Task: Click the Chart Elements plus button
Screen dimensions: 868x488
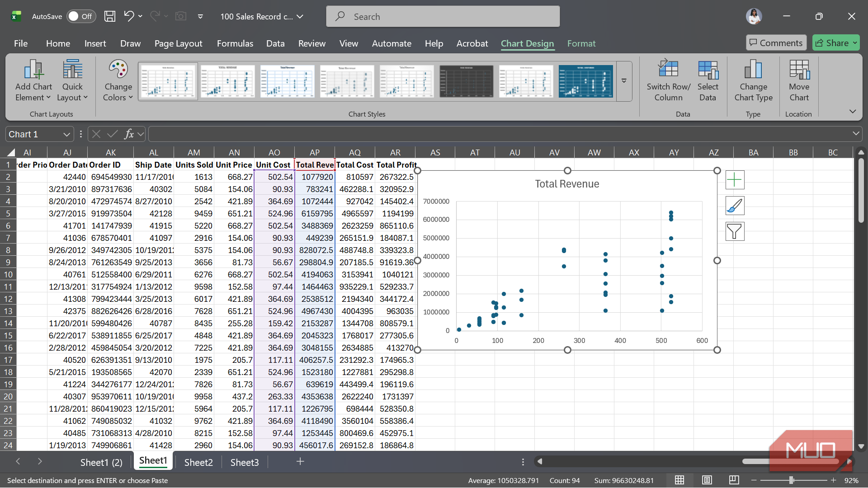Action: 735,180
